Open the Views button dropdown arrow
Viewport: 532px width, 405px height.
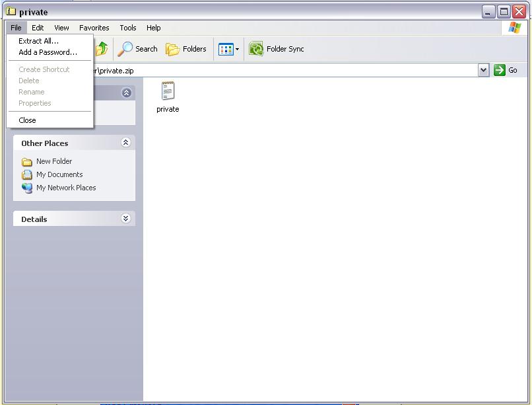click(x=237, y=50)
